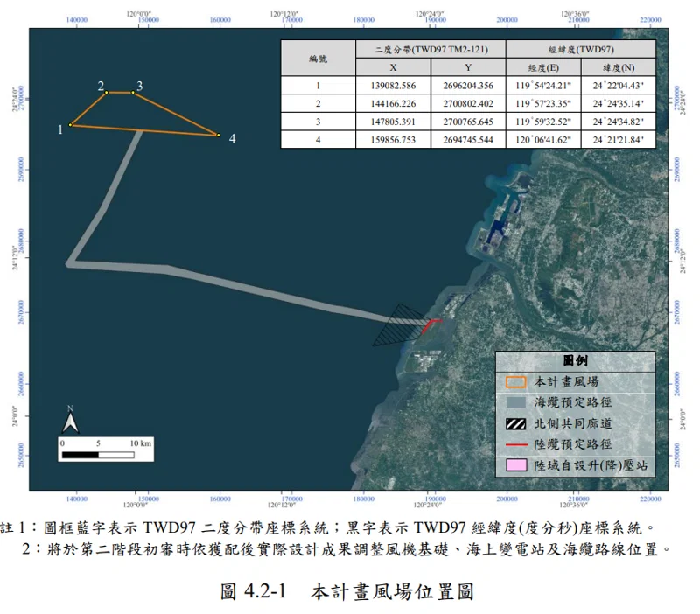700x614 pixels.
Task: Click the header 二度分帶(TWD97 TM2-121)
Action: click(x=430, y=49)
